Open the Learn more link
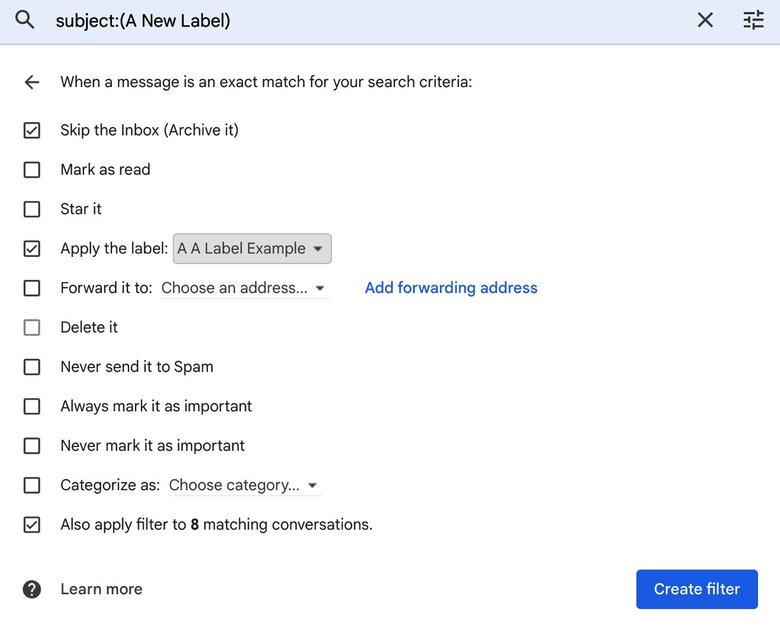This screenshot has height=631, width=780. tap(101, 589)
